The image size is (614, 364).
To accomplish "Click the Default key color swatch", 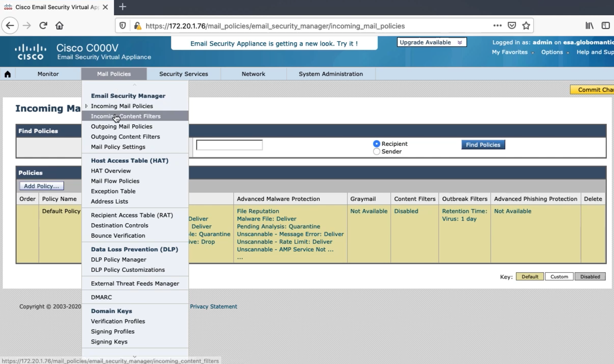I will pyautogui.click(x=530, y=276).
